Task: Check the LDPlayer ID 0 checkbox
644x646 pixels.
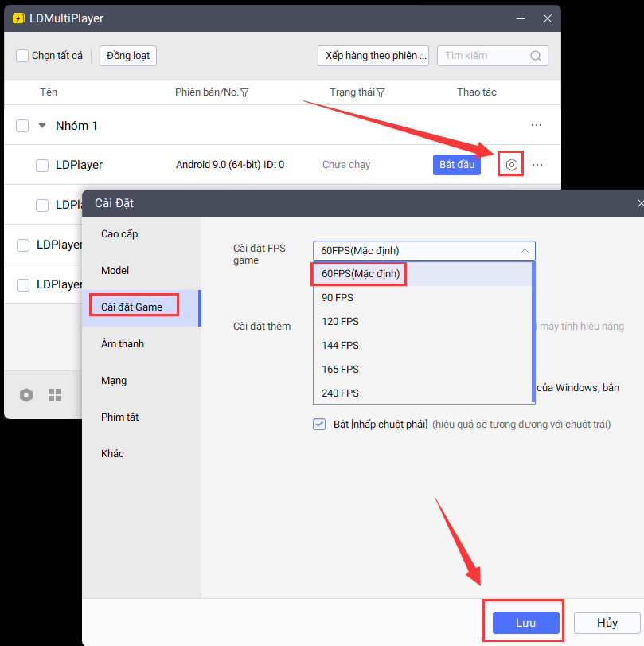Action: coord(42,165)
